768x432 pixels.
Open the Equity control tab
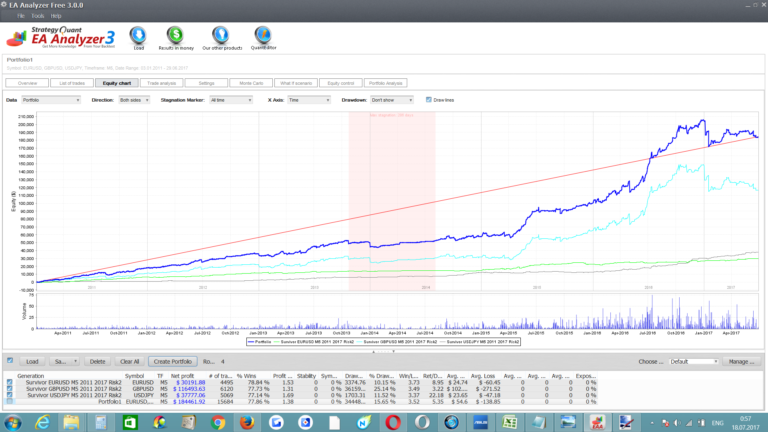pos(341,83)
